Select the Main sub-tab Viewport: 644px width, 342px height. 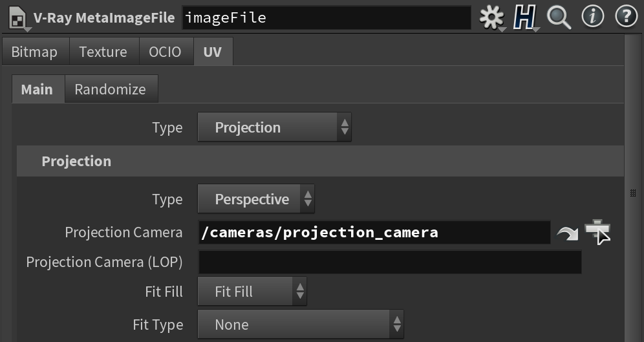click(37, 89)
